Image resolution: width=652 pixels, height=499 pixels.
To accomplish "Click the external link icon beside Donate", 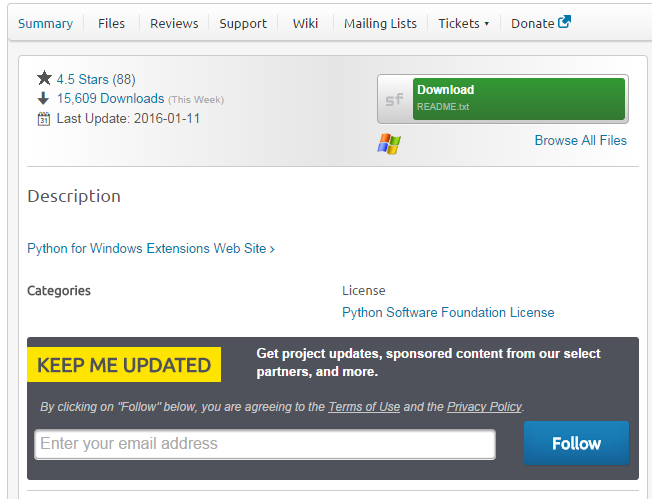I will pos(564,22).
